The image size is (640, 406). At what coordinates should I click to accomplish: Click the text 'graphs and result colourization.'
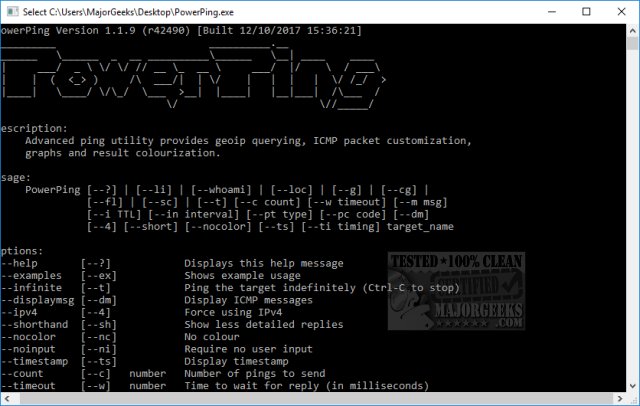coord(122,153)
